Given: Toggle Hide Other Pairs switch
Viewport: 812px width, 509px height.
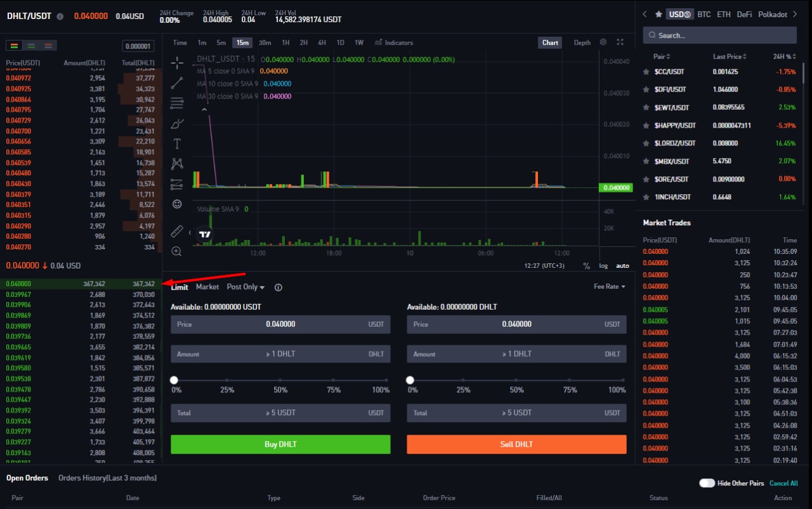Looking at the screenshot, I should (707, 483).
